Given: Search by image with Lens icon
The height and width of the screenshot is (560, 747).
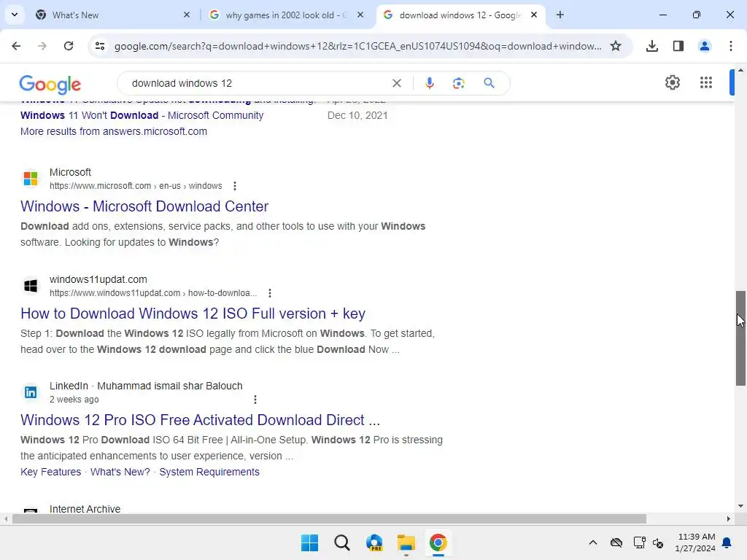Looking at the screenshot, I should click(x=458, y=83).
